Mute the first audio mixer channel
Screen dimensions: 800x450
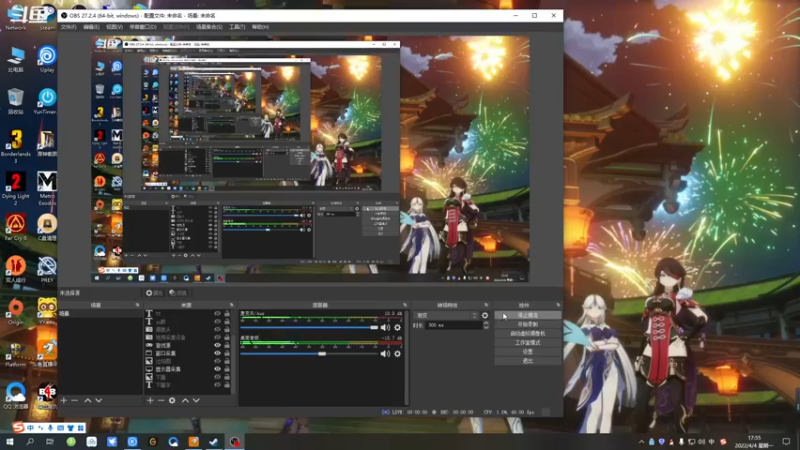pos(385,328)
